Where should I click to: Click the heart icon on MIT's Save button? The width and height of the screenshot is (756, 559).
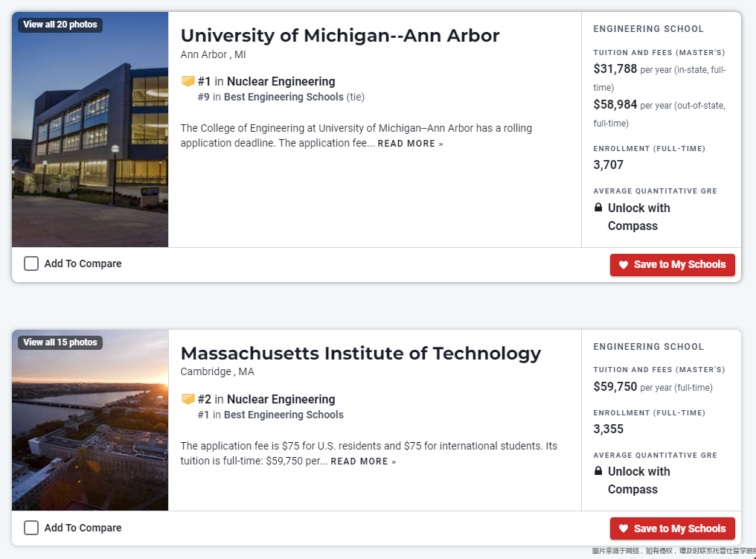click(x=624, y=528)
